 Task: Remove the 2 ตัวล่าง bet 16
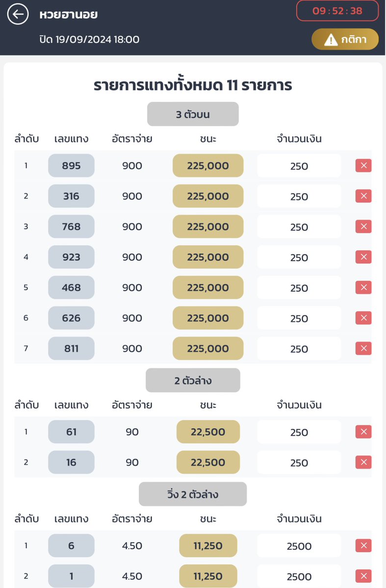pos(363,462)
